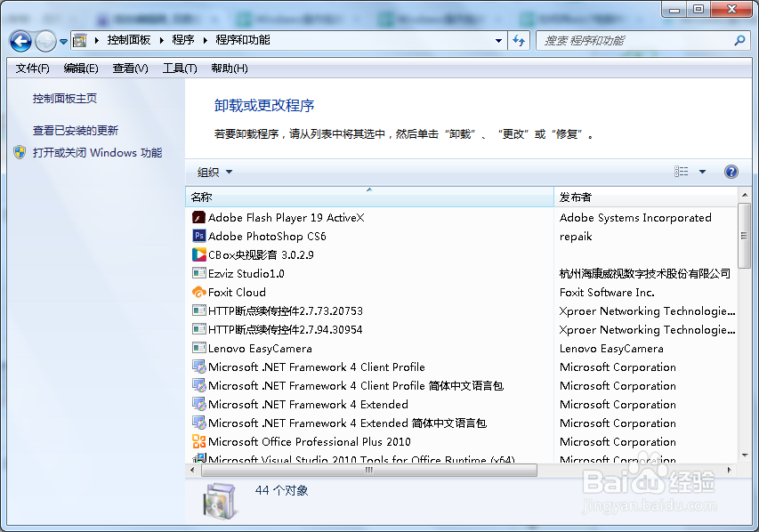Click the search magnifier icon
759x532 pixels.
(739, 41)
